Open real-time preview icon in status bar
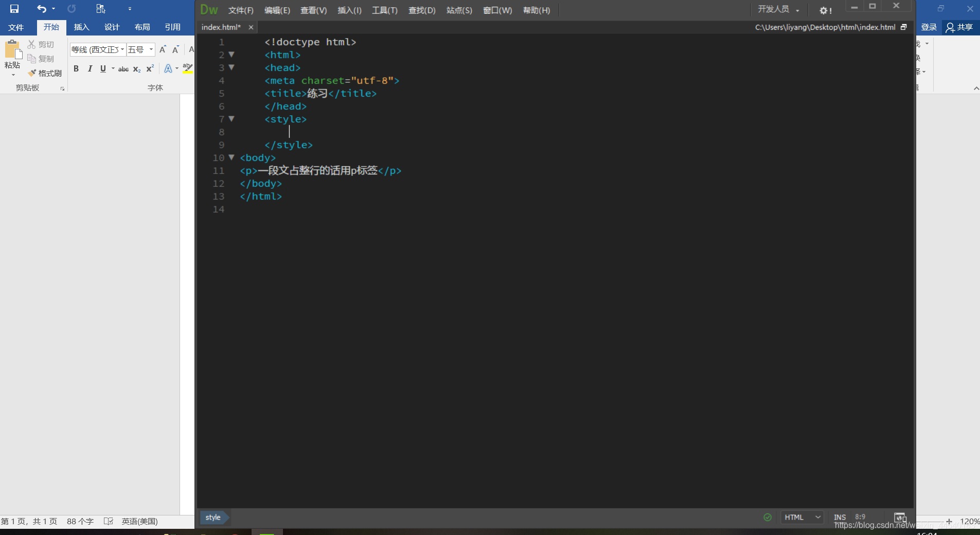The height and width of the screenshot is (535, 980). [x=900, y=518]
